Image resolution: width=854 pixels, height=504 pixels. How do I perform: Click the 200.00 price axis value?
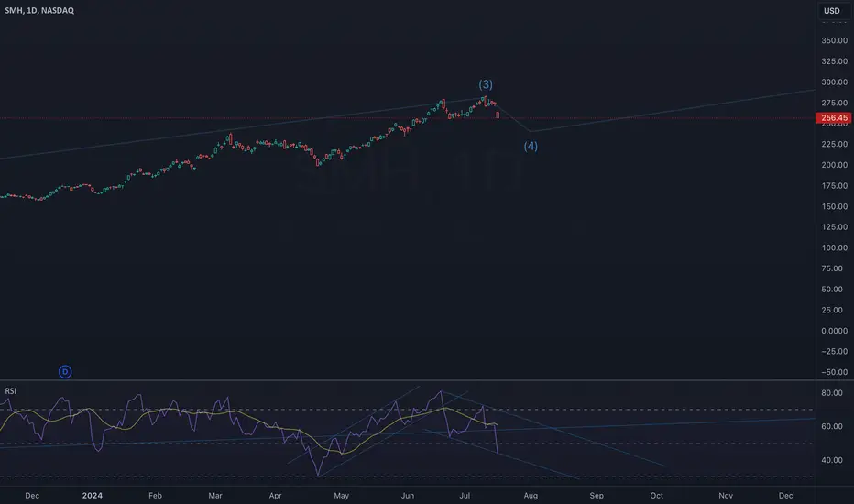(x=835, y=165)
